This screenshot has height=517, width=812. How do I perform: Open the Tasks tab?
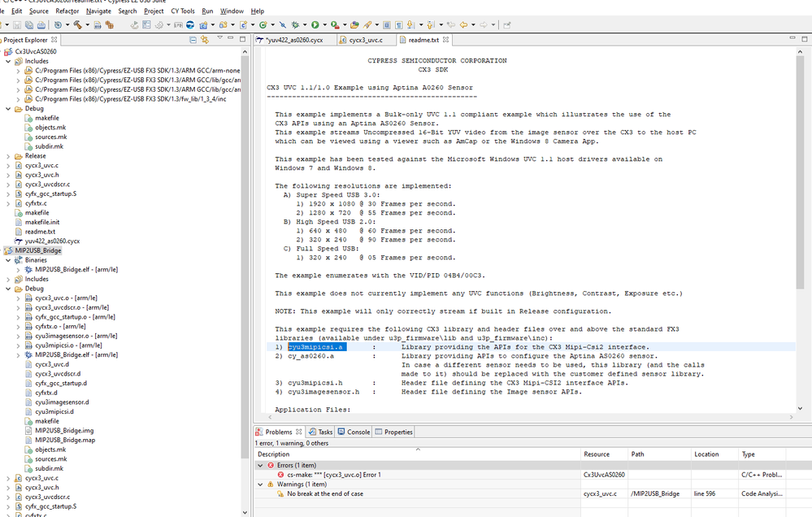[x=321, y=432]
